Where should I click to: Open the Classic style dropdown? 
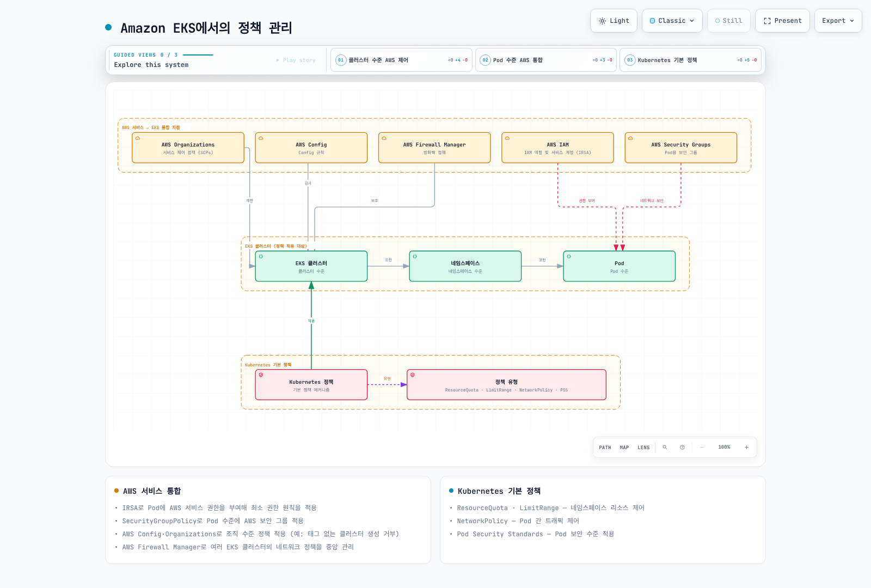(x=672, y=21)
